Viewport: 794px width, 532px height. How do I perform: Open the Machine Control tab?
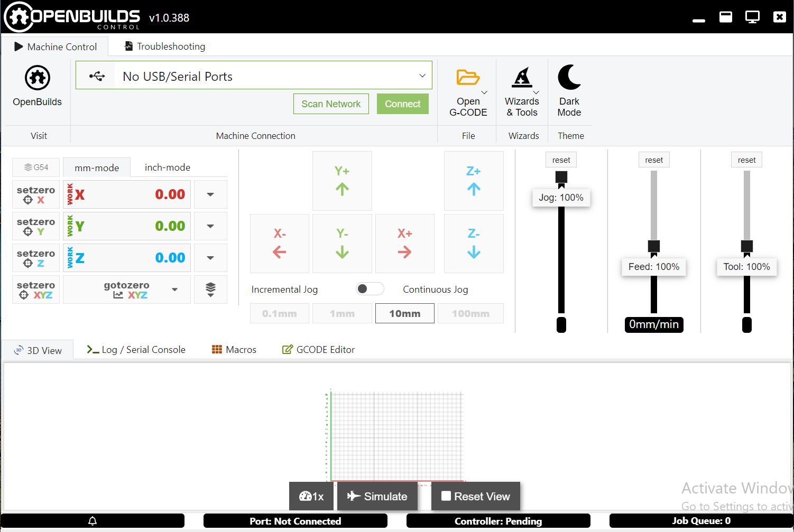[56, 46]
